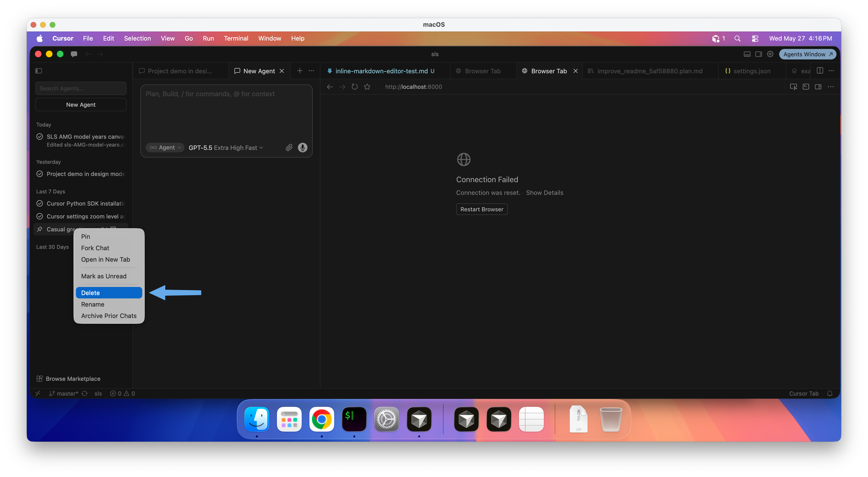Choose Rename from the context menu
The width and height of the screenshot is (868, 477).
click(109, 304)
